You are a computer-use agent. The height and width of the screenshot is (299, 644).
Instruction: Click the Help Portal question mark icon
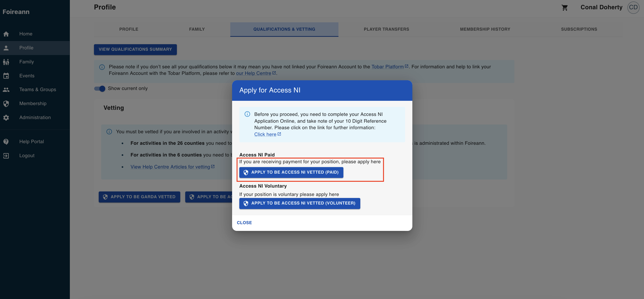6,142
